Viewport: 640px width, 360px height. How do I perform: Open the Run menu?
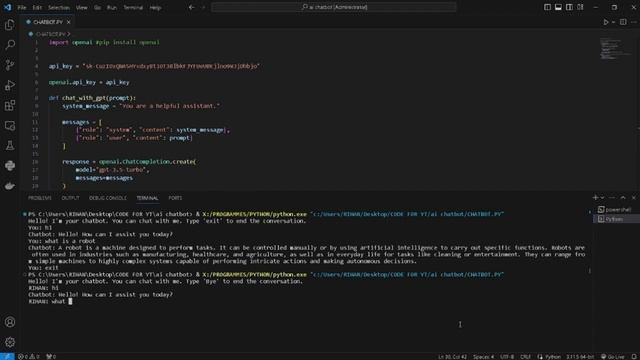111,7
